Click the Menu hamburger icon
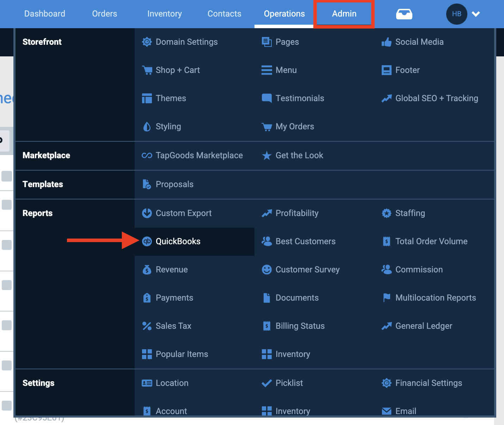The height and width of the screenshot is (425, 504). coord(267,70)
